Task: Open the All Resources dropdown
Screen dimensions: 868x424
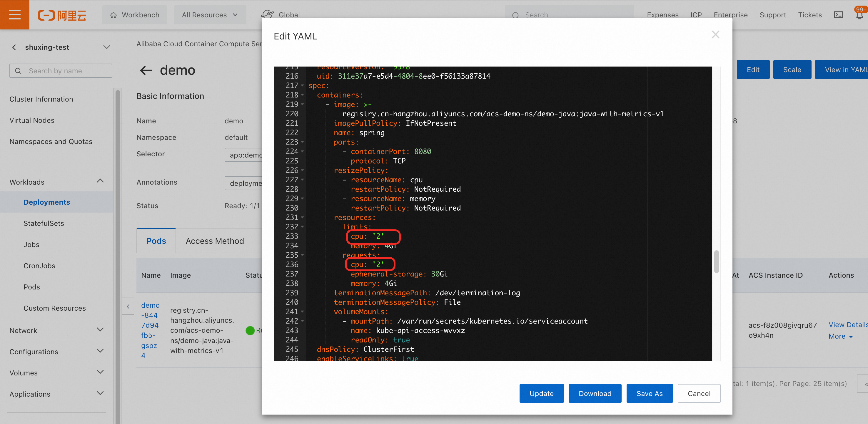Action: (x=210, y=15)
